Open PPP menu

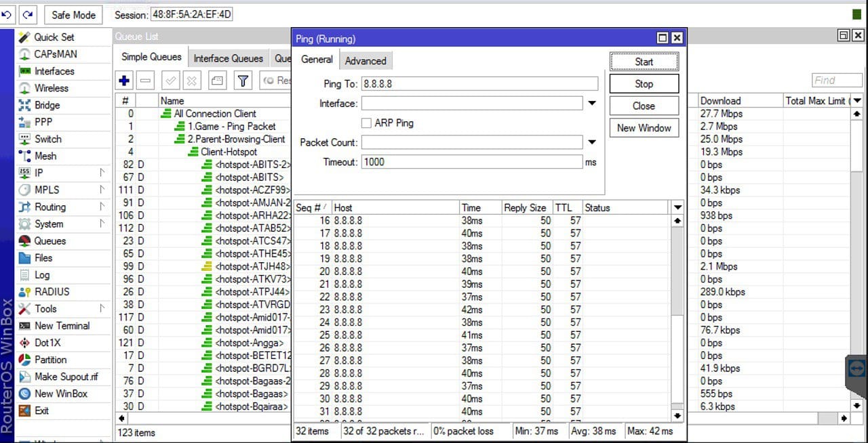click(x=43, y=122)
